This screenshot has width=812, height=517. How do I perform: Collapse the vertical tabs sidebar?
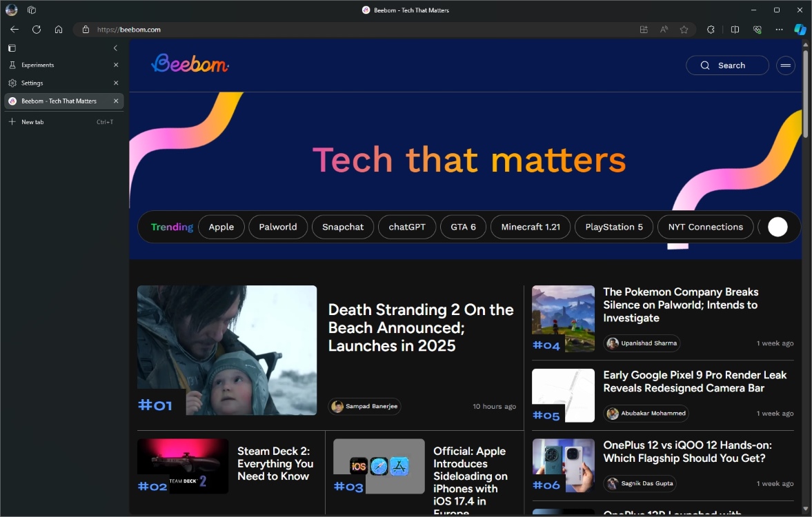tap(115, 48)
